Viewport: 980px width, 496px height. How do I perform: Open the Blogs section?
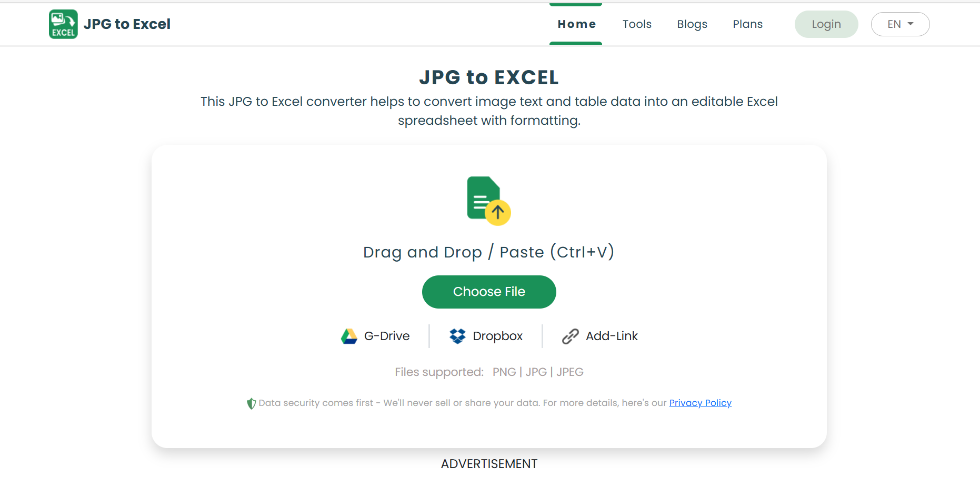point(692,24)
